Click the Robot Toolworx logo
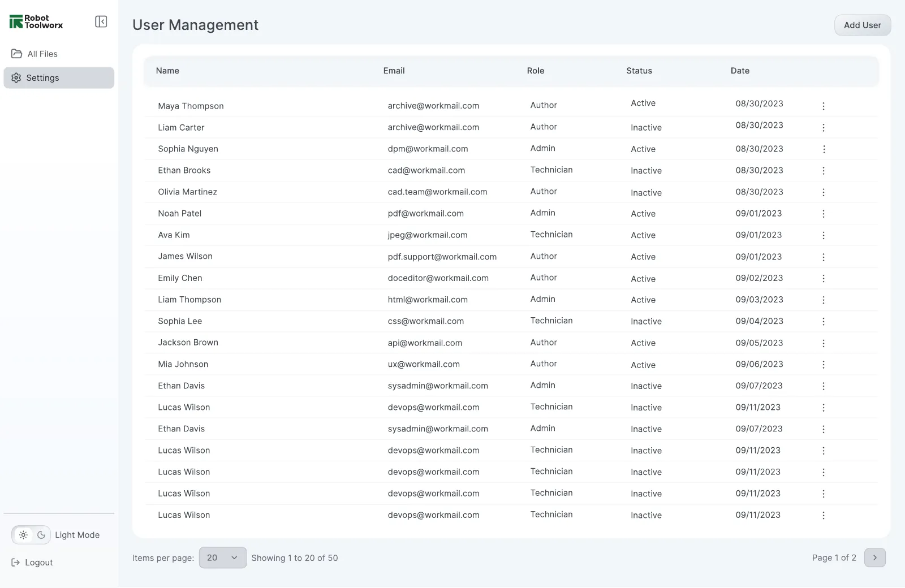The width and height of the screenshot is (905, 588). click(x=36, y=21)
